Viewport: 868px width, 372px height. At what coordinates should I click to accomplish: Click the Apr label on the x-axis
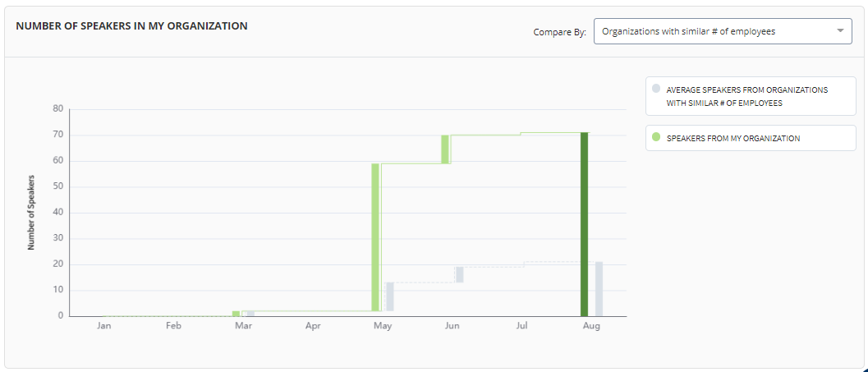tap(313, 326)
